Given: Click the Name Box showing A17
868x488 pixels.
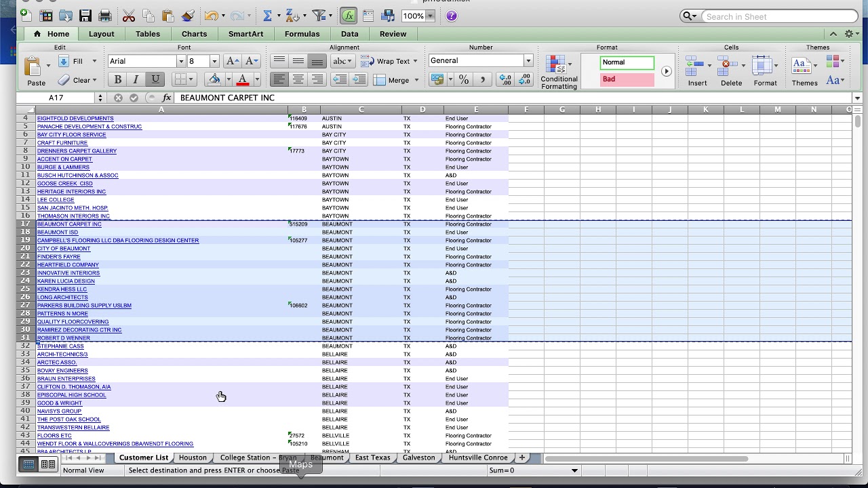Looking at the screenshot, I should (56, 98).
